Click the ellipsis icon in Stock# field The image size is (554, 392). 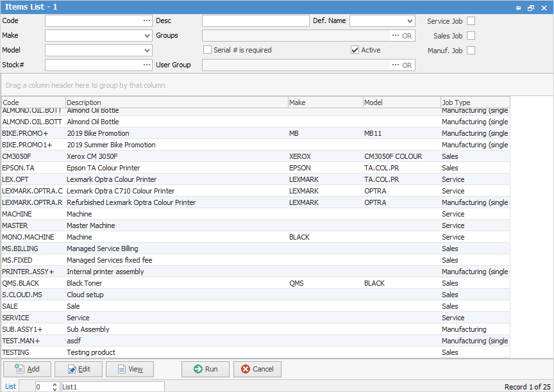[146, 65]
